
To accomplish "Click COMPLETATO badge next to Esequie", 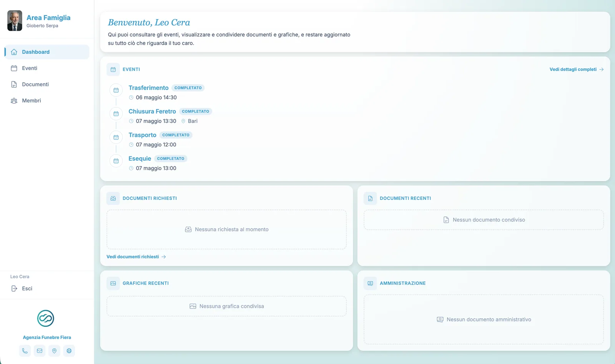I will coord(171,158).
